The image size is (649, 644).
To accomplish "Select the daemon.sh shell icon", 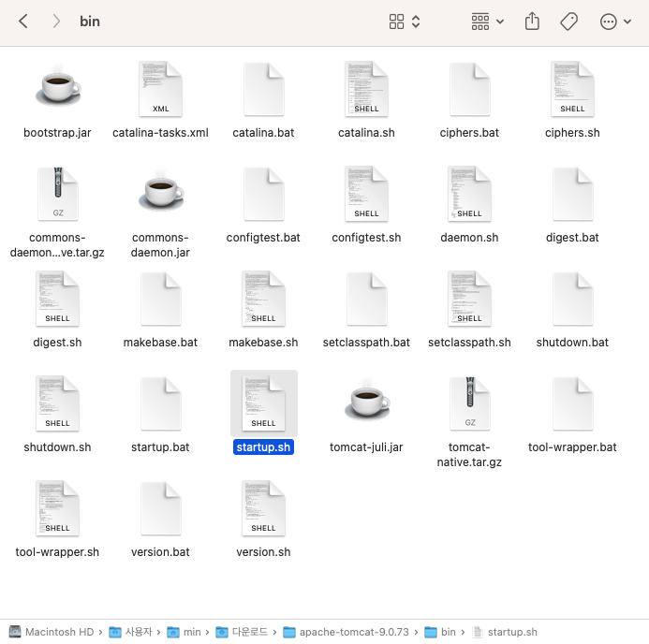I will 469,194.
